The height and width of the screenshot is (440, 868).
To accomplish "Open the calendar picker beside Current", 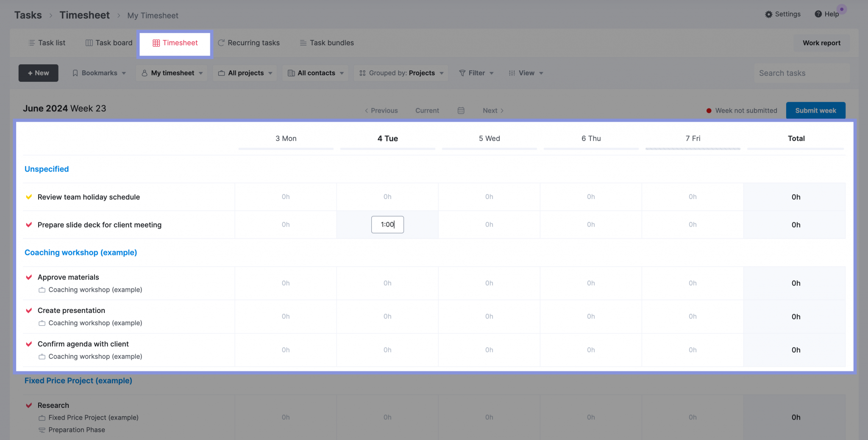I will 461,110.
